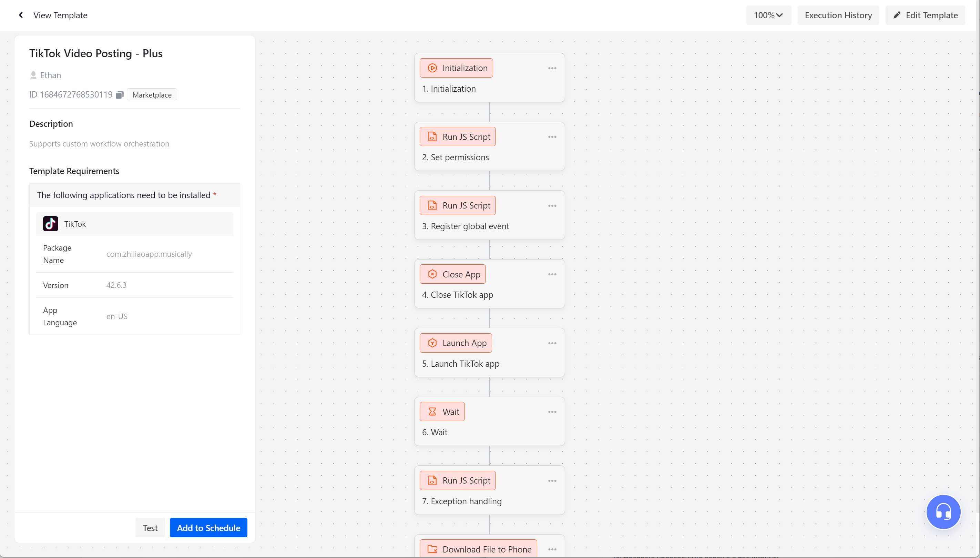
Task: Open three-dot menu on Exception handling step
Action: pos(552,480)
